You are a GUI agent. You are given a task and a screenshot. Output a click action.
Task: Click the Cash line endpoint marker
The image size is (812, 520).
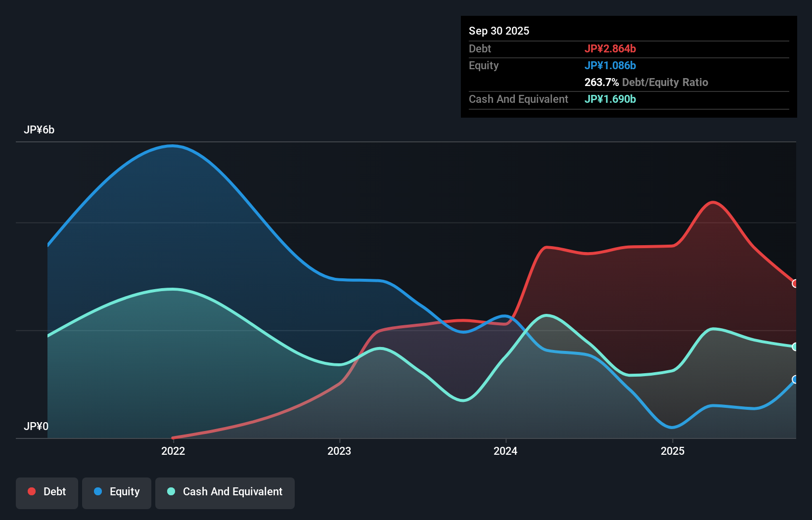tap(794, 347)
